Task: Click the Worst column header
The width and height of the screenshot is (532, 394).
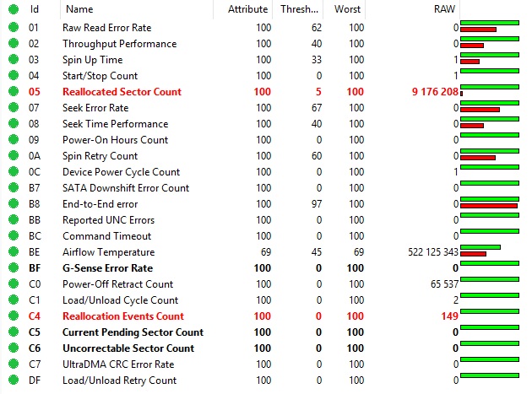Action: tap(348, 9)
